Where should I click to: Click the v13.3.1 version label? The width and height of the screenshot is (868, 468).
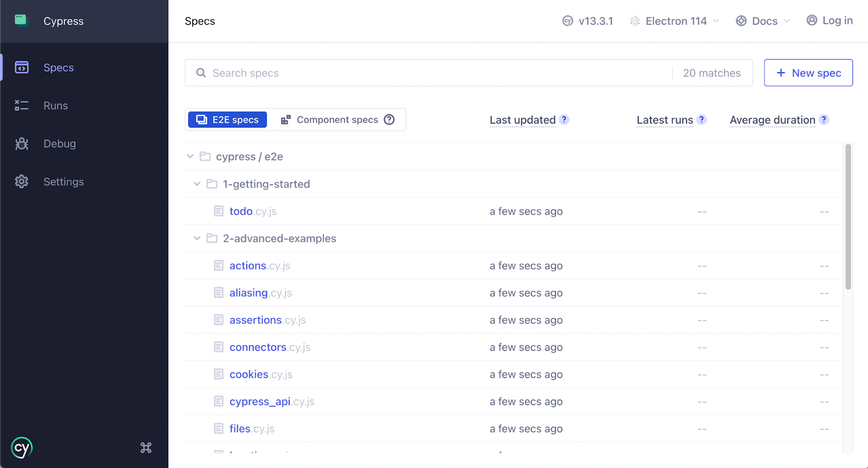[x=596, y=21]
